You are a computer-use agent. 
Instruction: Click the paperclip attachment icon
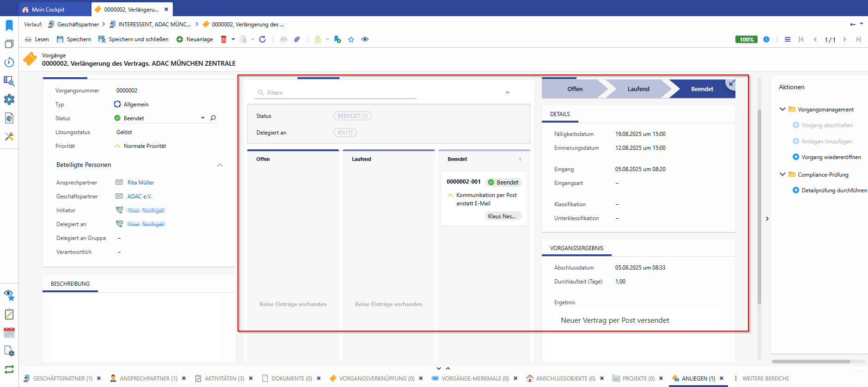pos(297,39)
